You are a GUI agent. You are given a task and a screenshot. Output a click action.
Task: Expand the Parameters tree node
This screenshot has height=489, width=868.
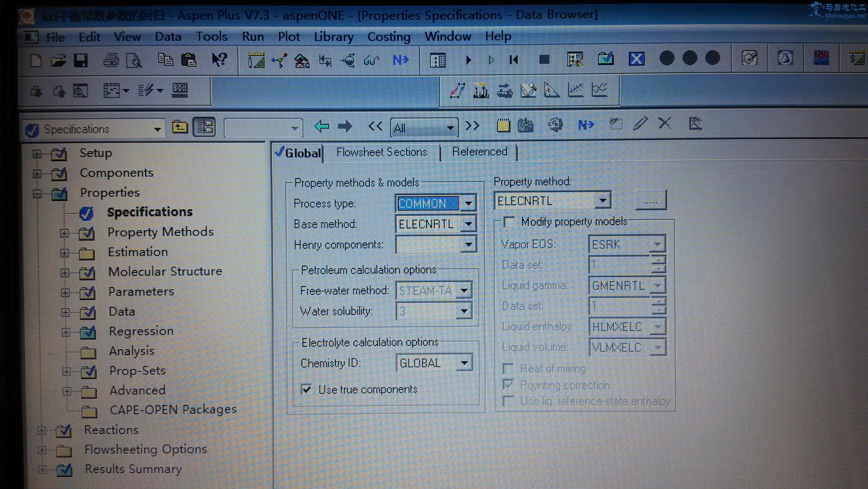(65, 292)
